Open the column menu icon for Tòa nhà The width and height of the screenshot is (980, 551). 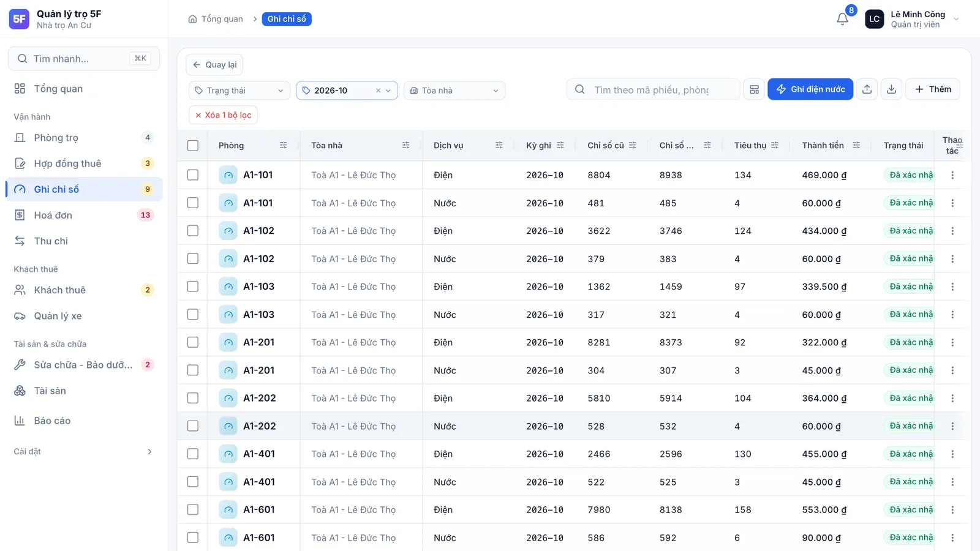[x=405, y=145]
